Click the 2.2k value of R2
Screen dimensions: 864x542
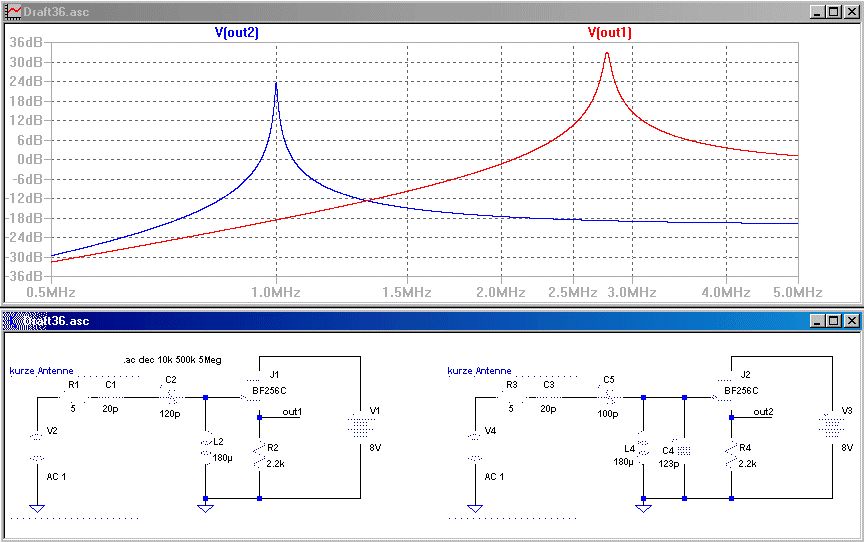pyautogui.click(x=276, y=464)
